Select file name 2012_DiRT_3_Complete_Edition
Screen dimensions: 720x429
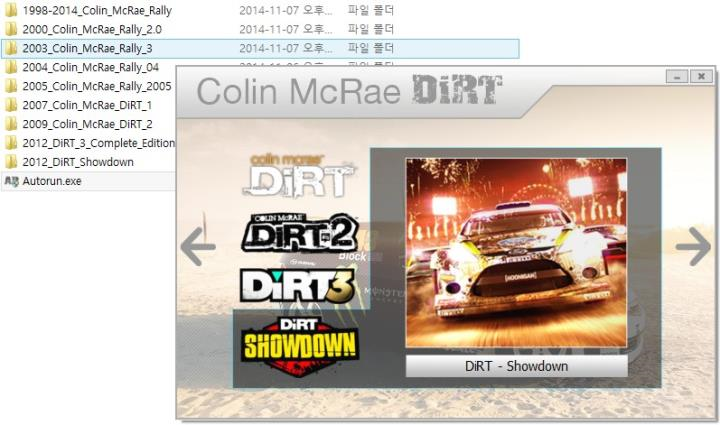[x=98, y=143]
